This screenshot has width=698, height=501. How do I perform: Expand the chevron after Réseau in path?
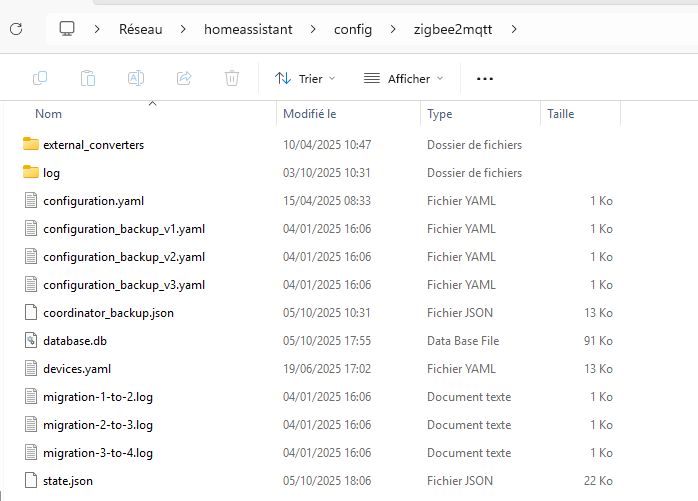coord(182,29)
